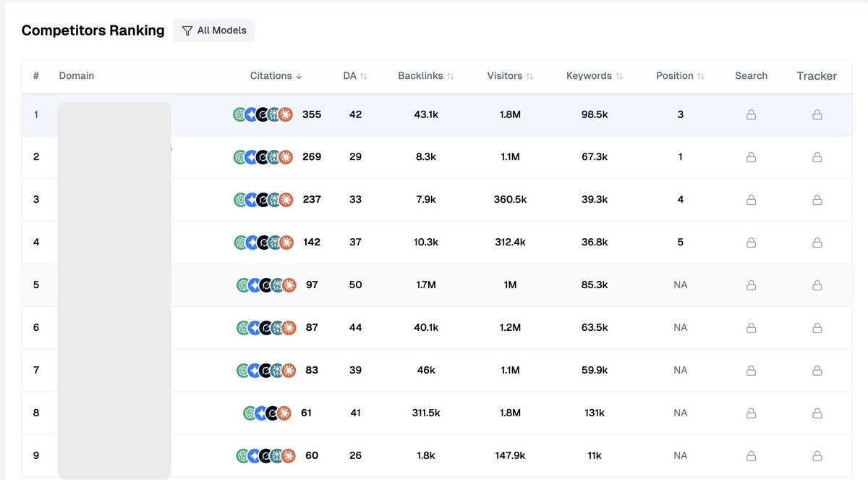The image size is (868, 480).
Task: Click Search lock icon in 355 citations row
Action: pyautogui.click(x=751, y=114)
